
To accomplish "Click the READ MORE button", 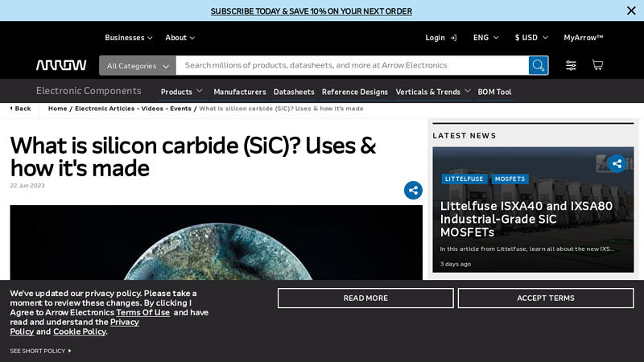I will (x=365, y=298).
